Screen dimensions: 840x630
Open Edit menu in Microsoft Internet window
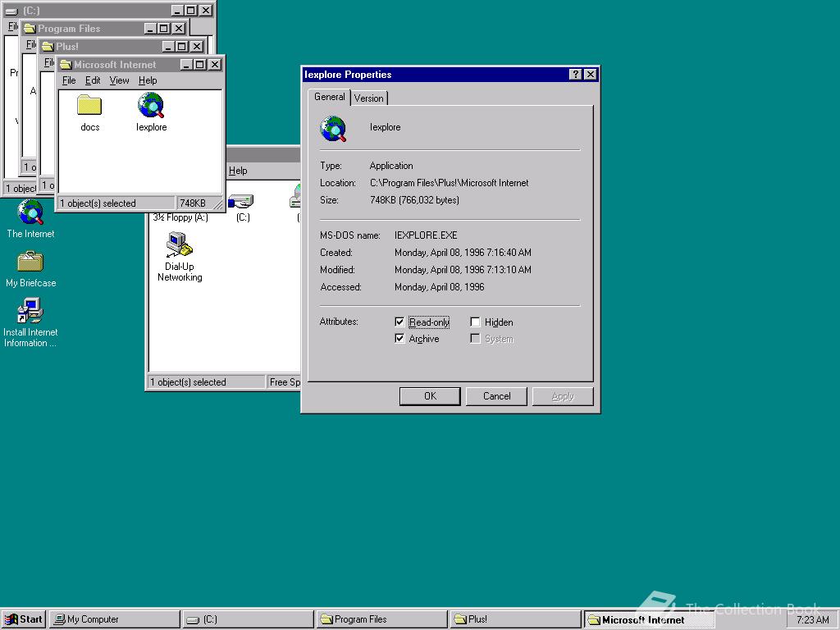click(x=93, y=80)
